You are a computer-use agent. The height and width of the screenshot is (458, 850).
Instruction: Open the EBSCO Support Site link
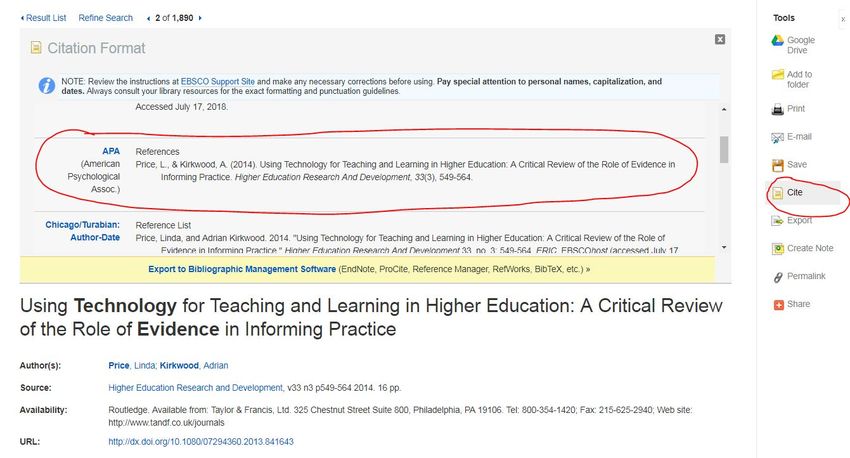pyautogui.click(x=217, y=81)
